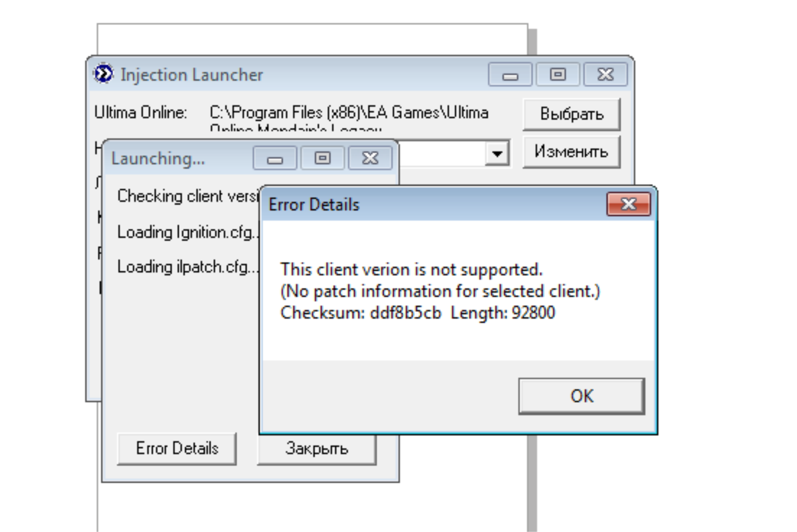Minimize the Injection Launcher window
Image resolution: width=797 pixels, height=532 pixels.
click(510, 74)
